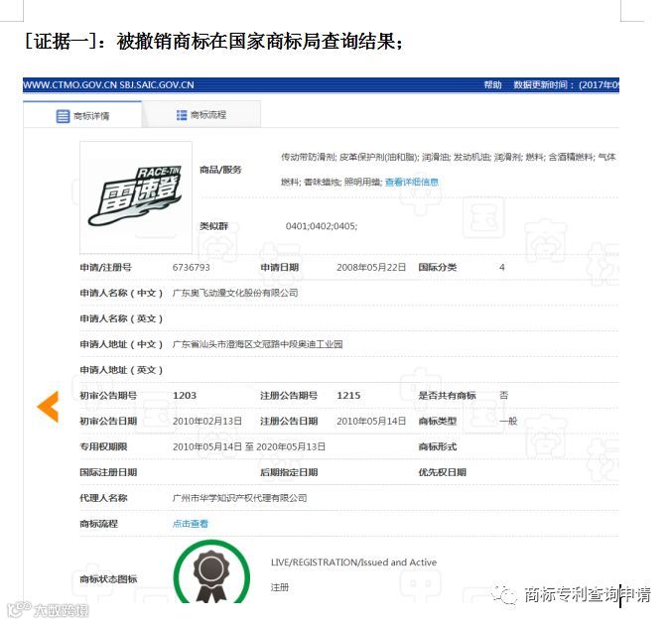Select application date 2008年05月22日

371,267
